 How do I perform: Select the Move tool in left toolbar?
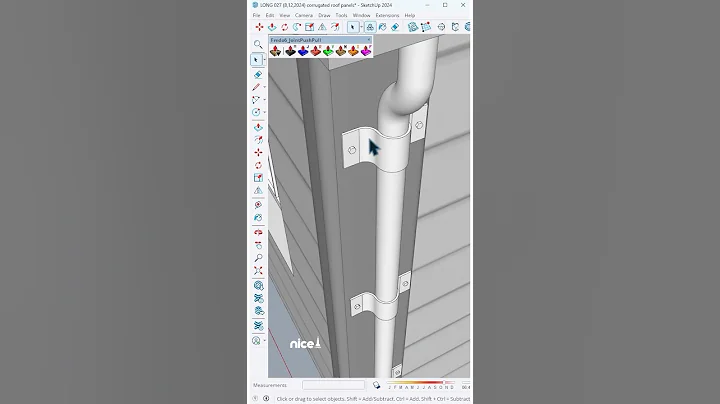(x=258, y=152)
